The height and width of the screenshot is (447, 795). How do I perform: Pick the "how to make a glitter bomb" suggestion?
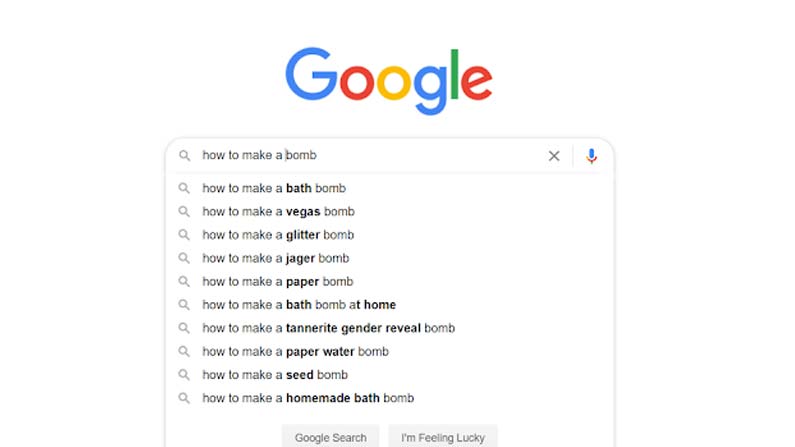point(389,235)
